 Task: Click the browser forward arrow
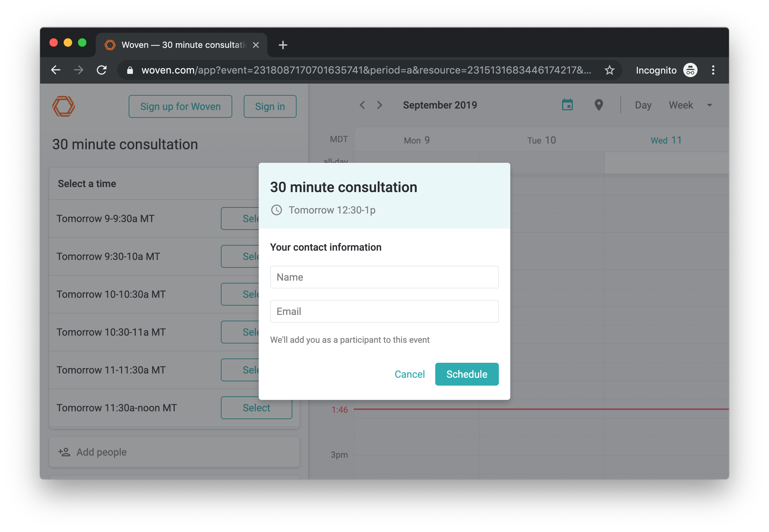(79, 70)
